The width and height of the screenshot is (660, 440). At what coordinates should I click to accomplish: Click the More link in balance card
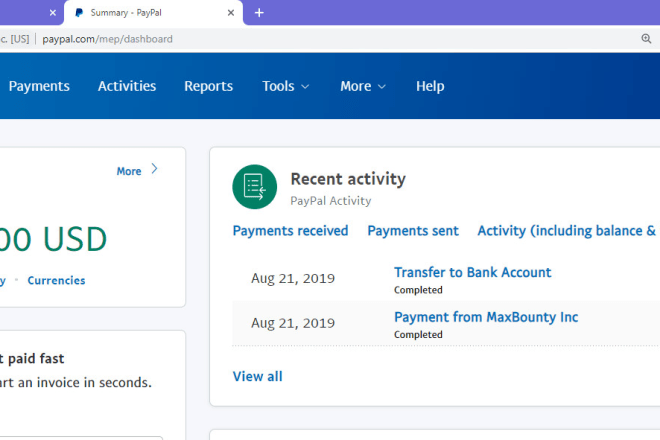point(129,171)
